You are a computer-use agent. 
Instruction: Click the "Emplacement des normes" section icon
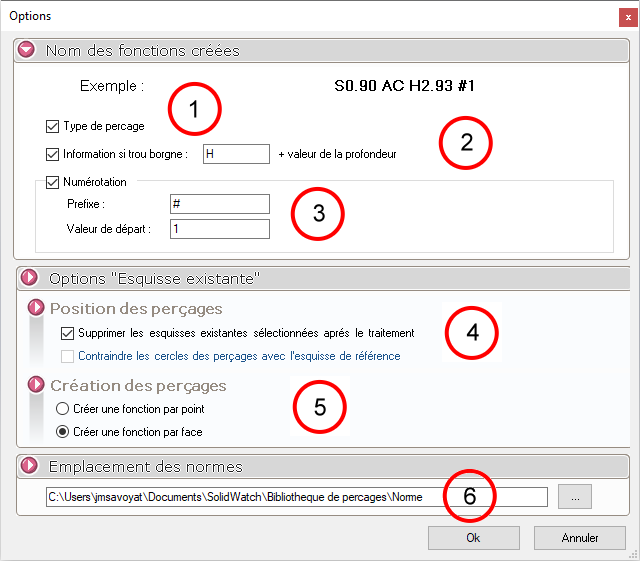tap(27, 466)
